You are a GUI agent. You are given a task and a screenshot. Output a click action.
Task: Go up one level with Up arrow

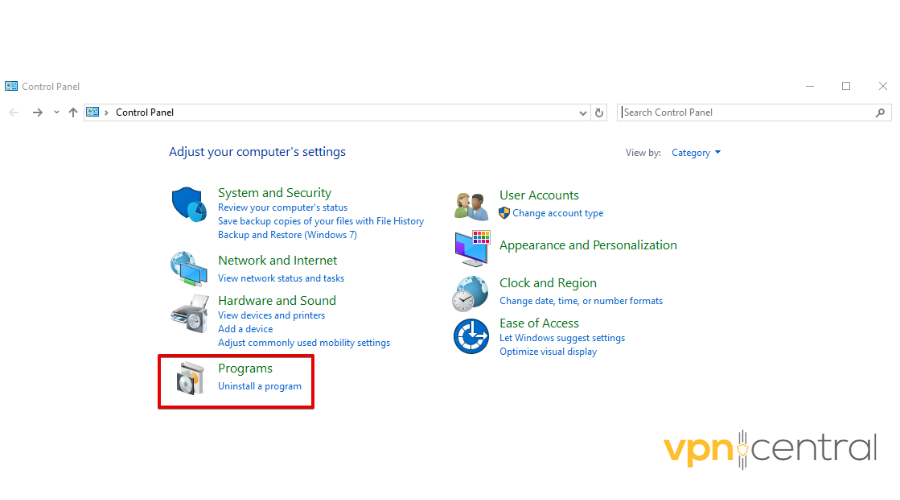click(73, 113)
